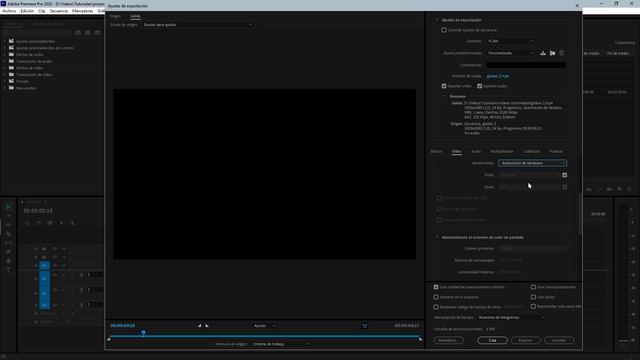Click the 32-bit filter icon in Effects panel
Viewport: 640px width, 360px height.
click(87, 32)
